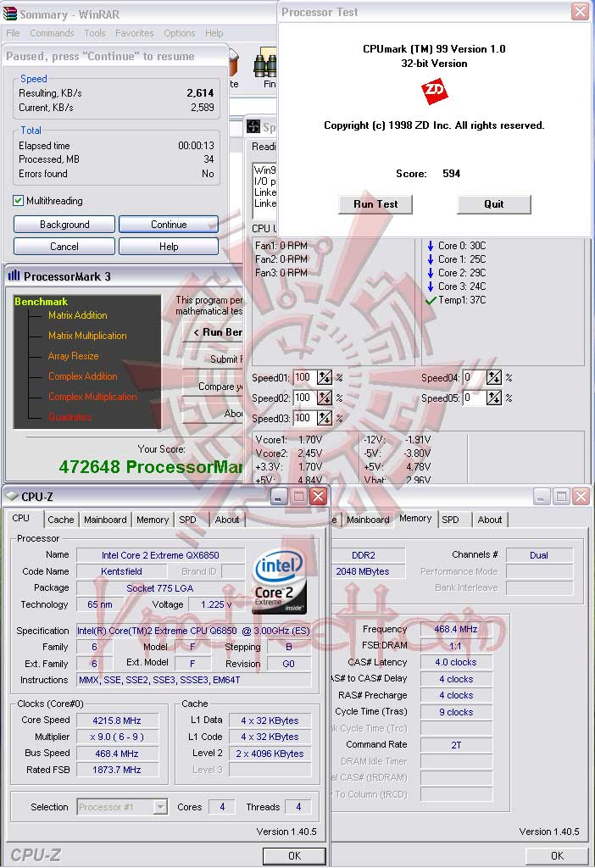Select Complex Multiplication benchmark item
Viewport: 595px width, 868px height.
tap(92, 397)
